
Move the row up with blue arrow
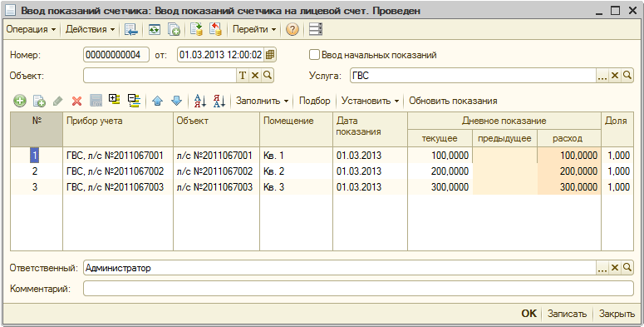point(157,101)
